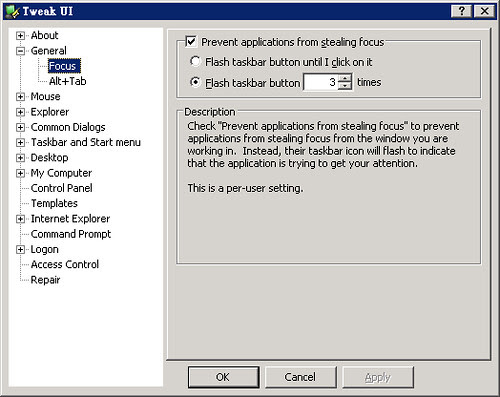Click the flash count input field
Viewport: 500px width, 397px height.
tap(321, 82)
